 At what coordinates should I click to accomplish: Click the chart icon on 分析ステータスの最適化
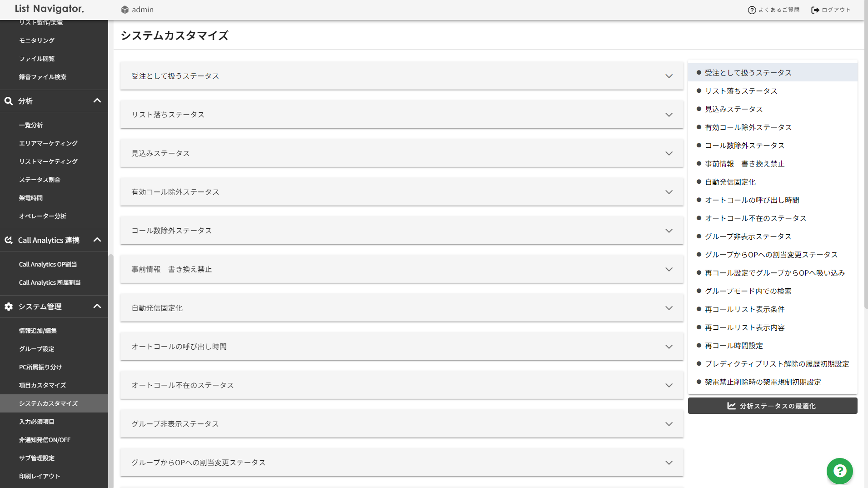(731, 406)
